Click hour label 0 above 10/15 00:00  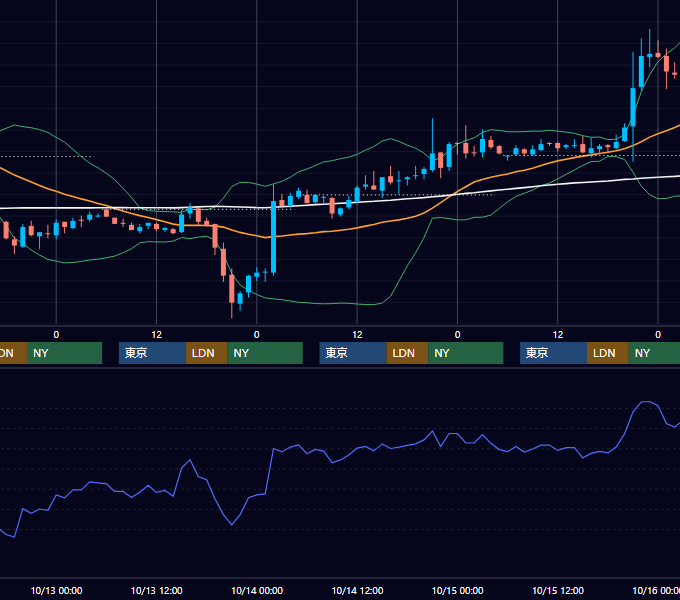pyautogui.click(x=458, y=335)
